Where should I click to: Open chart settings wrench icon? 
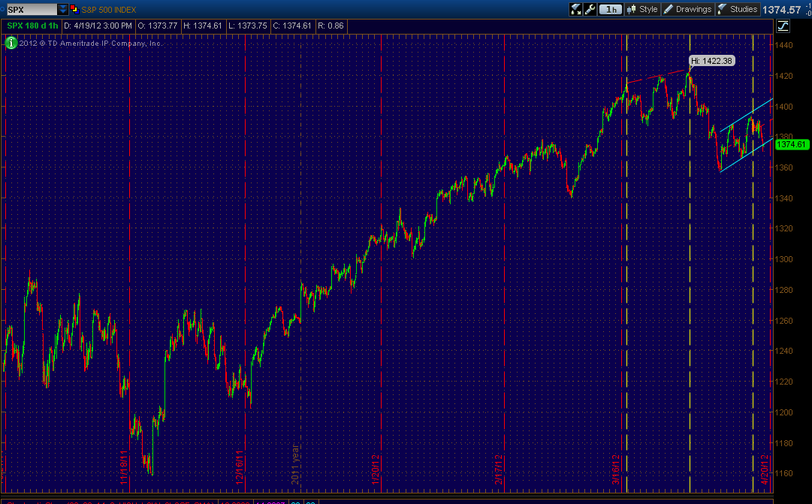590,9
